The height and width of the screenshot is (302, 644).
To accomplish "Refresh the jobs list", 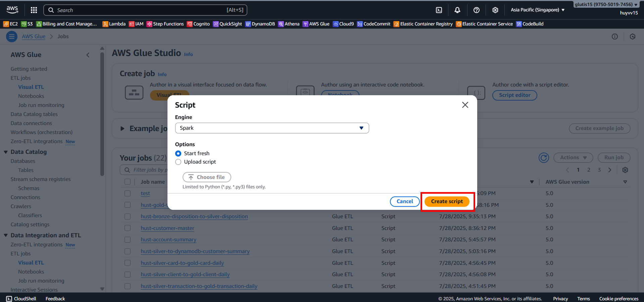I will (543, 158).
